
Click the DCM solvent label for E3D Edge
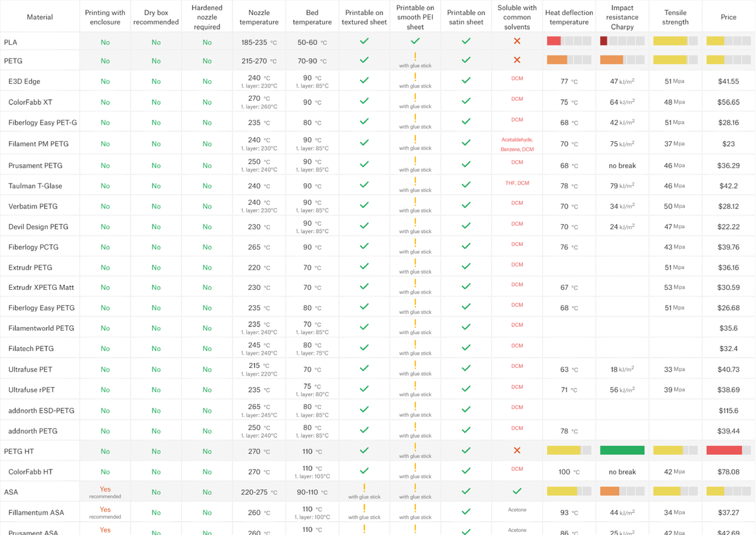click(517, 78)
